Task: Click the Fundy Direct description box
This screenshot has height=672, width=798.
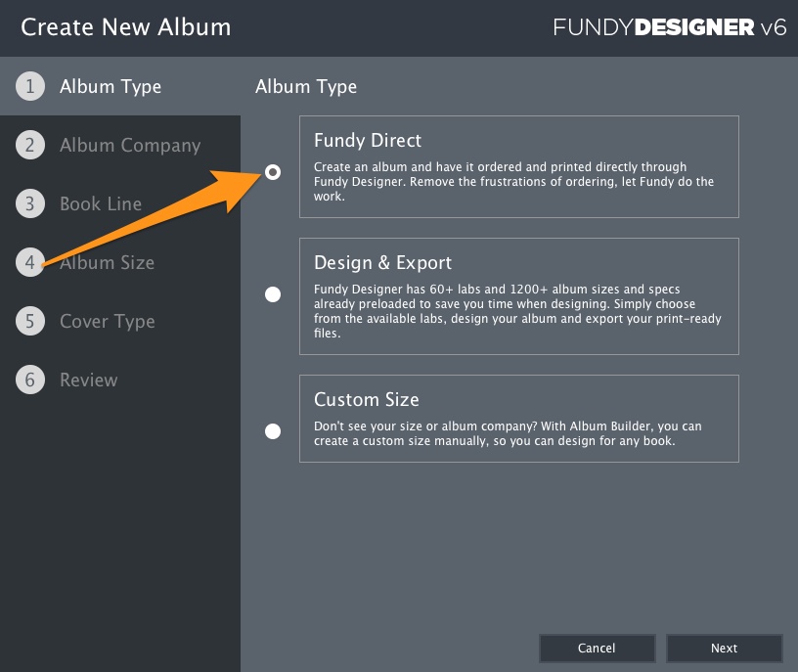Action: click(519, 166)
